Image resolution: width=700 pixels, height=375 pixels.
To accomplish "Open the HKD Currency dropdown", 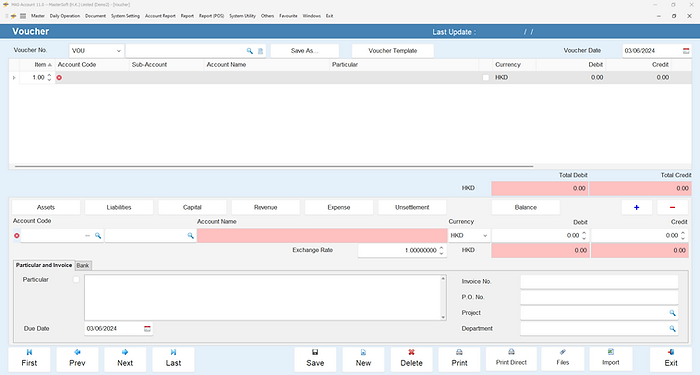I will (485, 235).
